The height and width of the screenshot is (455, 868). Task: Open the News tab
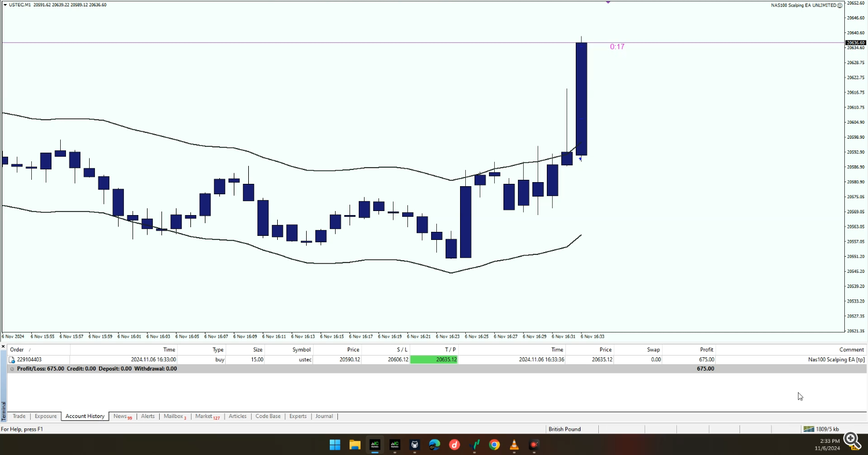point(122,416)
